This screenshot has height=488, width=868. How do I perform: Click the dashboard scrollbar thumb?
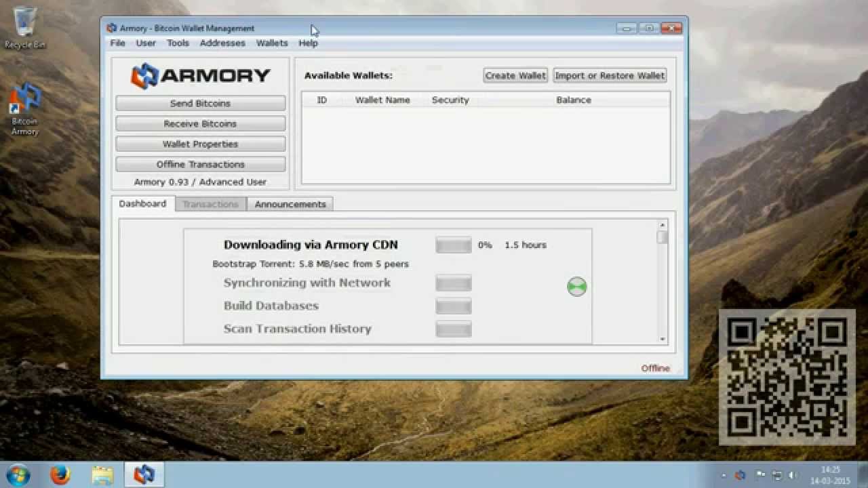click(x=663, y=237)
